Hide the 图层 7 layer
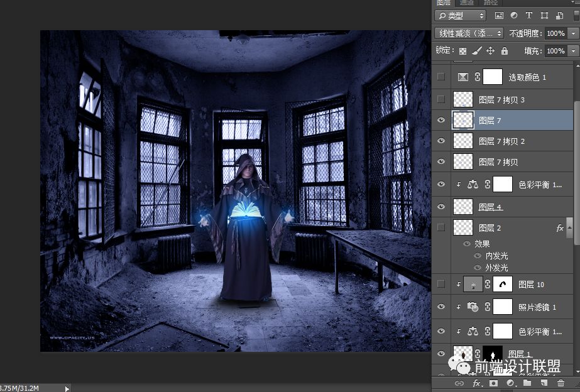The width and height of the screenshot is (580, 392). click(441, 120)
